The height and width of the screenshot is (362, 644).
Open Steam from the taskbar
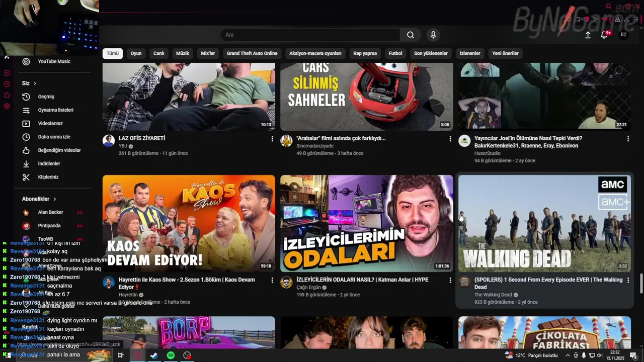pyautogui.click(x=154, y=355)
